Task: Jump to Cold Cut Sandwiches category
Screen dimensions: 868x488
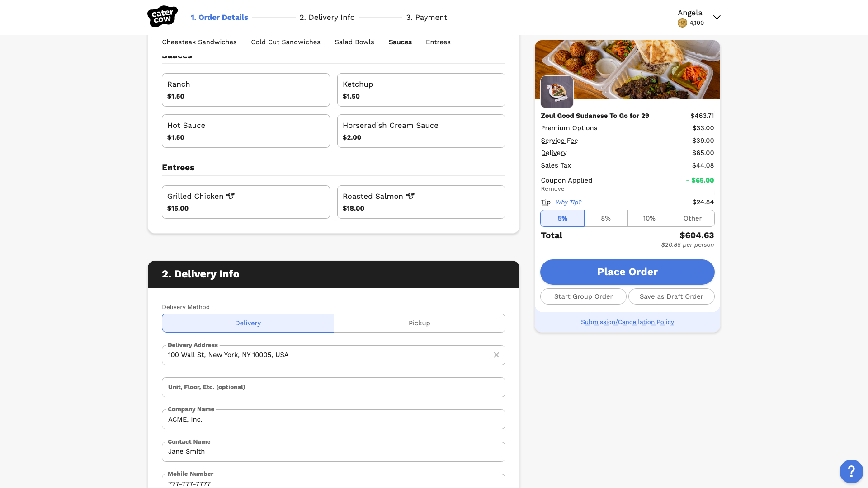Action: tap(286, 42)
